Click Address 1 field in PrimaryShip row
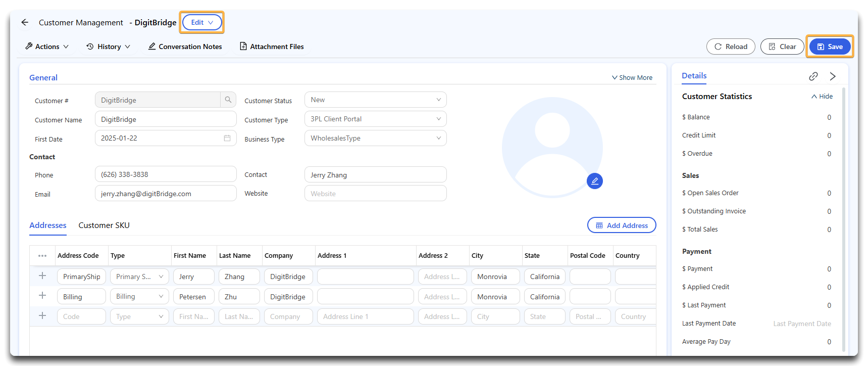Viewport: 868px width, 366px height. 366,277
